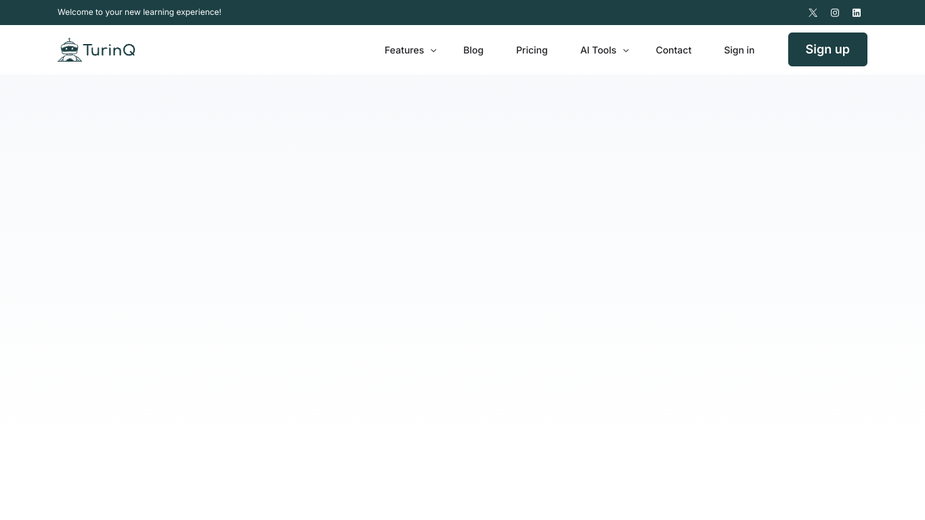
Task: Open the LinkedIn social link
Action: 856,12
